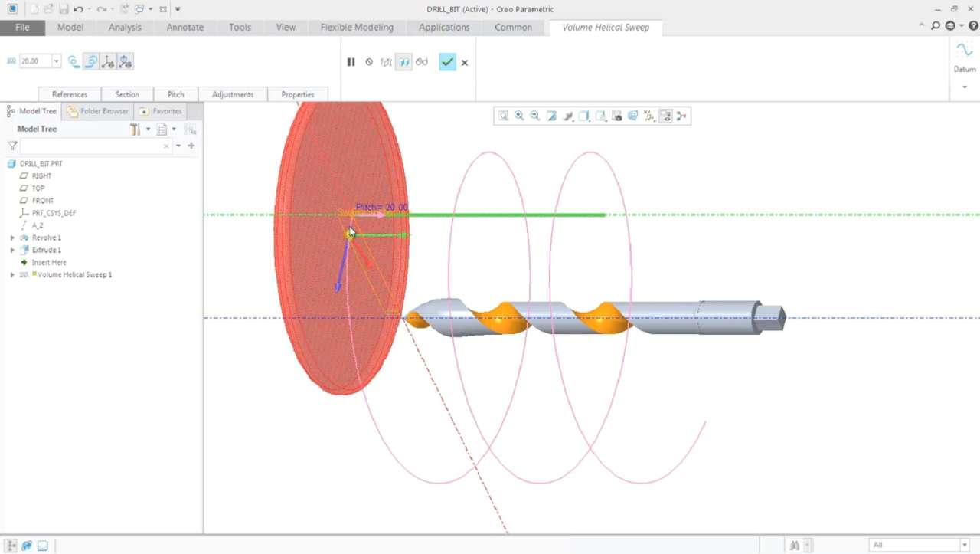This screenshot has width=980, height=554.
Task: Open the pitch value 20.00 dropdown
Action: [x=56, y=61]
